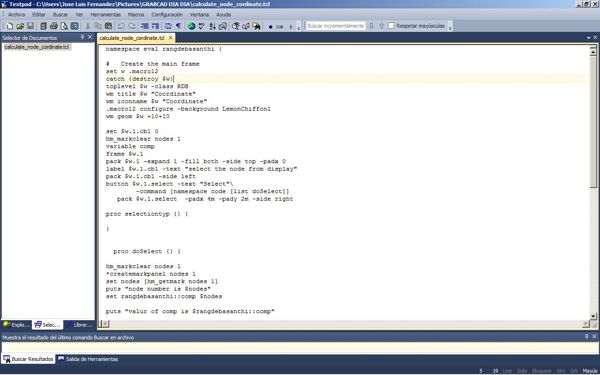Open the Buscar Resultados tab
600x375 pixels.
click(x=29, y=359)
